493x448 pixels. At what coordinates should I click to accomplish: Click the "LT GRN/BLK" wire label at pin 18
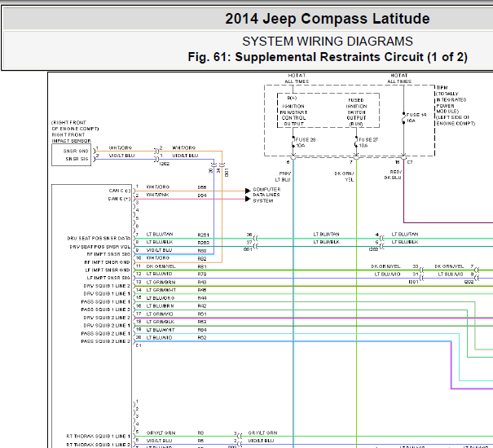pos(161,322)
